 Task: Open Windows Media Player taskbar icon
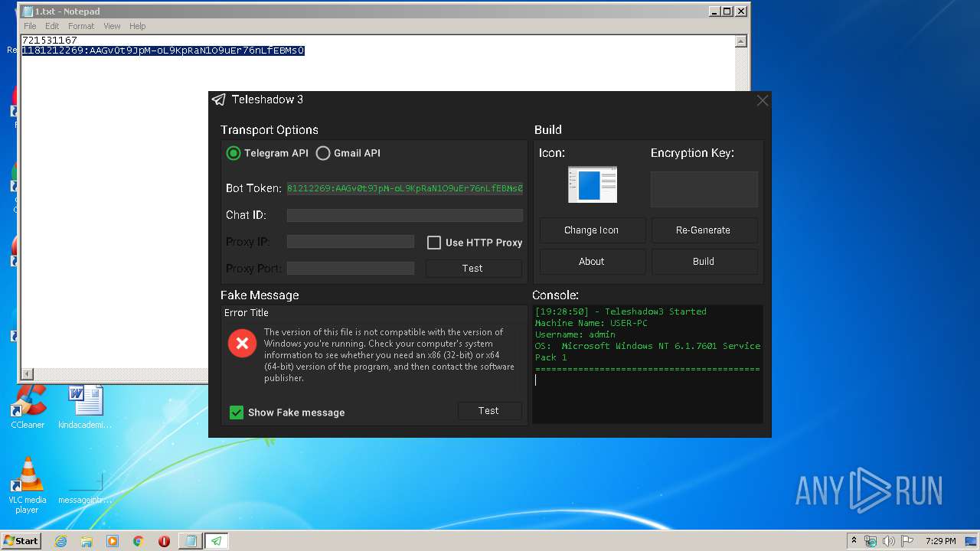point(113,541)
